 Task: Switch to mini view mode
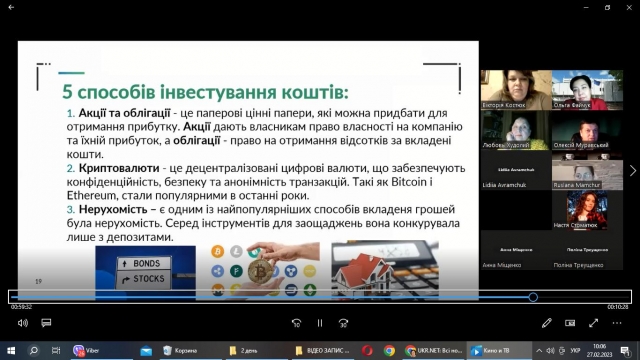click(570, 323)
